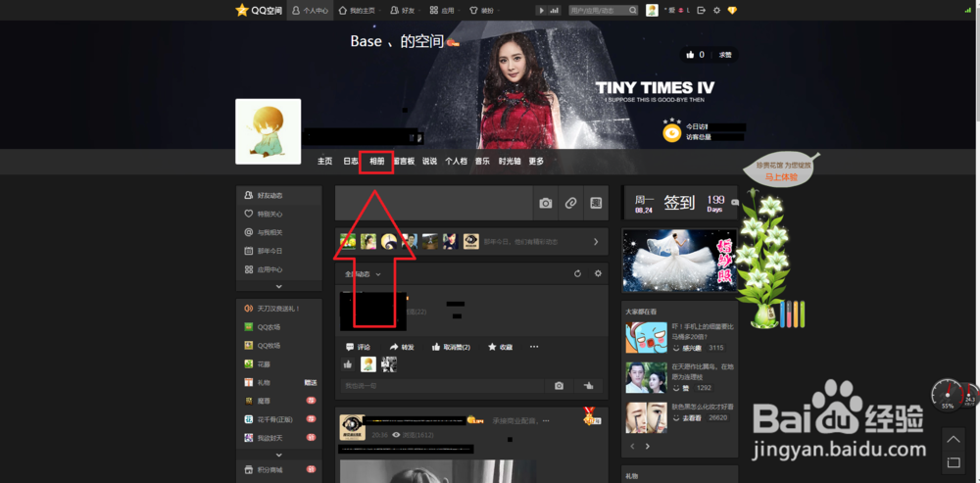Select 特别关心 in the left sidebar
980x483 pixels.
[278, 214]
